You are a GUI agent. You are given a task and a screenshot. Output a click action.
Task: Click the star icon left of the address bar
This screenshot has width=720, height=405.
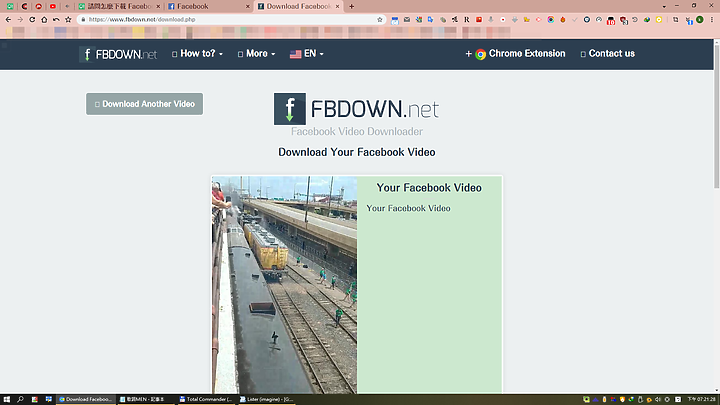coord(68,19)
